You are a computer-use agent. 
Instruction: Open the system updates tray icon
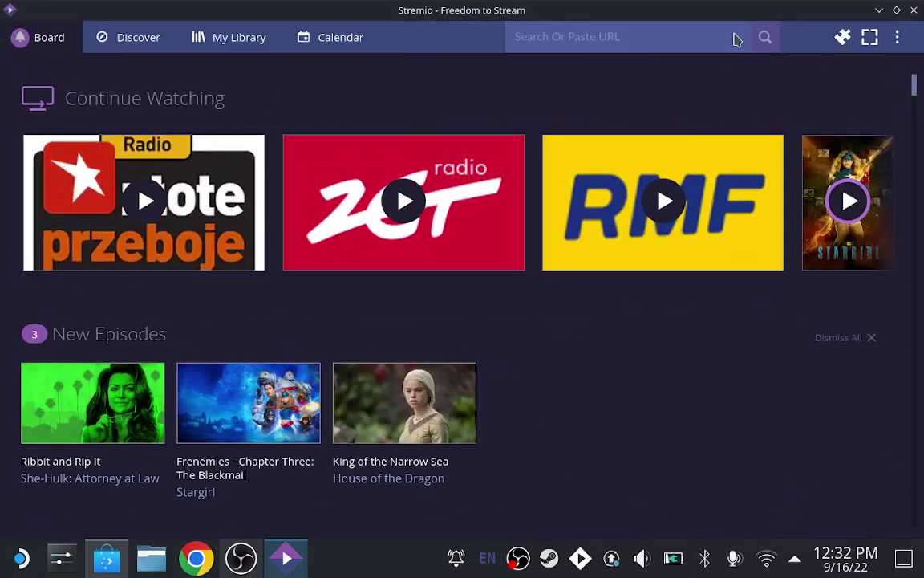click(x=611, y=558)
